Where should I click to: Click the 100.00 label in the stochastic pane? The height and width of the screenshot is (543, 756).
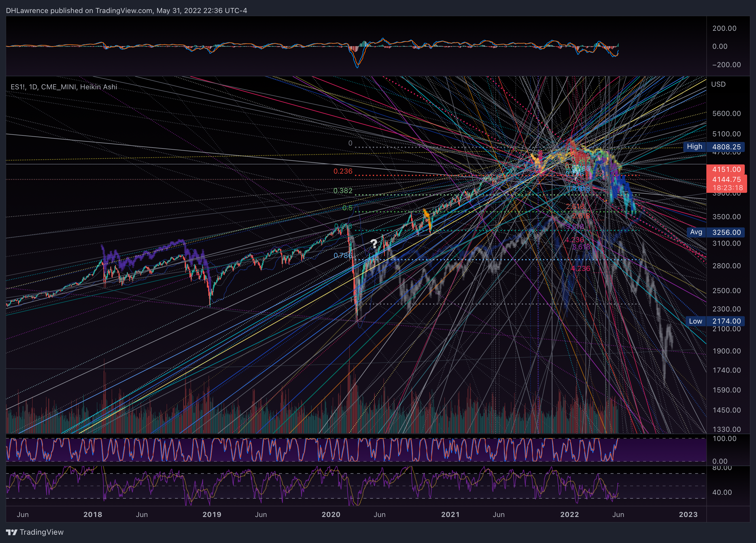[724, 439]
